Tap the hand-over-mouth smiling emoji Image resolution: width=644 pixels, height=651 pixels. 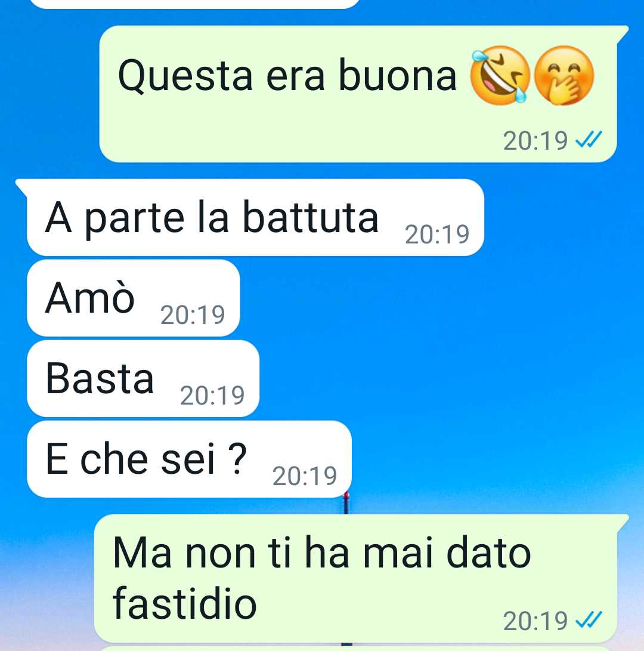(564, 75)
